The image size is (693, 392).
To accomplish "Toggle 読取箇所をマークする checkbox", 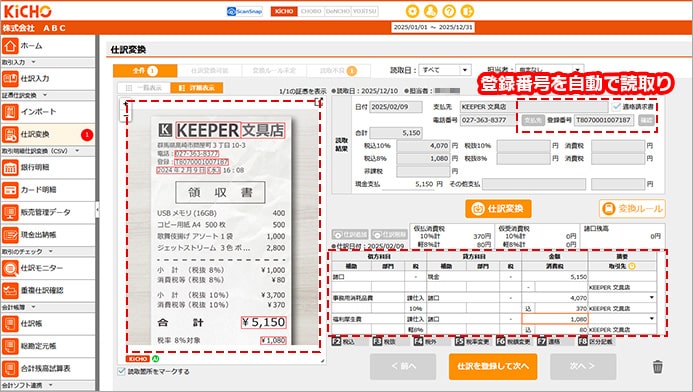I will coord(122,371).
